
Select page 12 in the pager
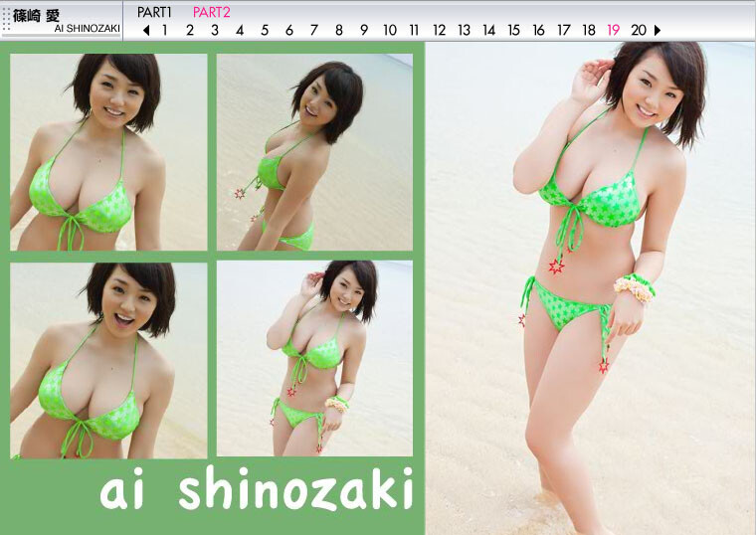(x=439, y=31)
